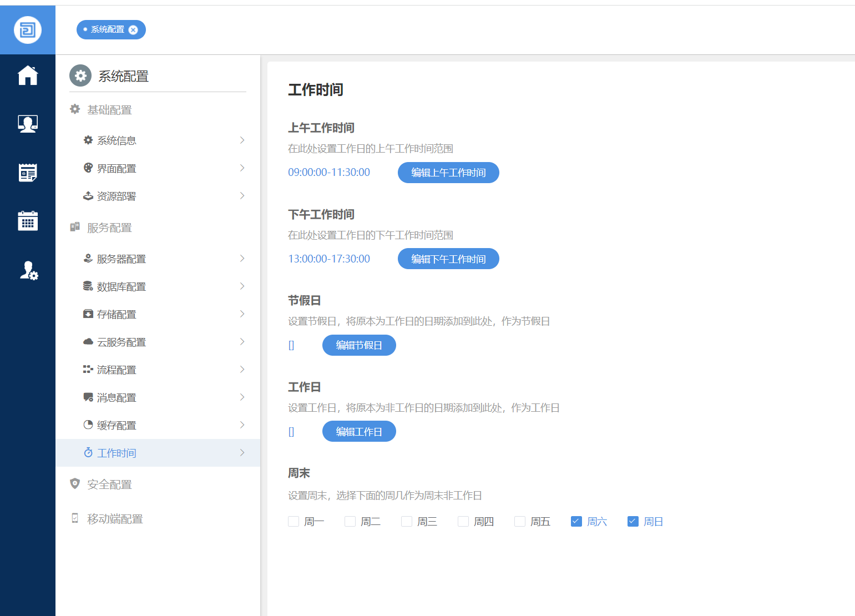Screen dimensions: 855x616
Task: Expand the 服务器配置 chevron
Action: (242, 259)
